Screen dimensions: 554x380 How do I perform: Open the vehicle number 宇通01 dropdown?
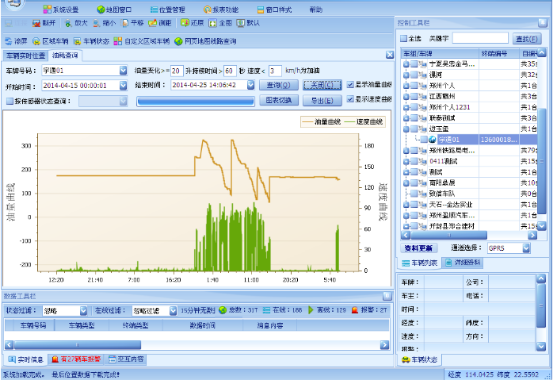123,71
